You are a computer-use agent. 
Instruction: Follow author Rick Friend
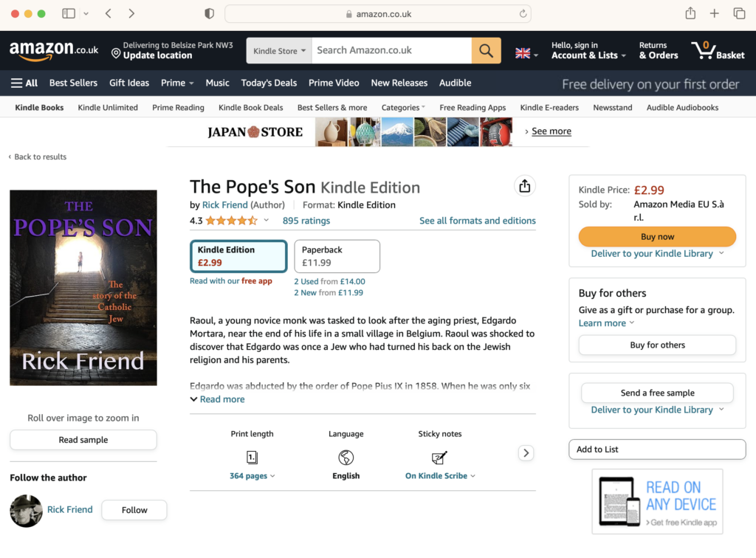coord(134,510)
